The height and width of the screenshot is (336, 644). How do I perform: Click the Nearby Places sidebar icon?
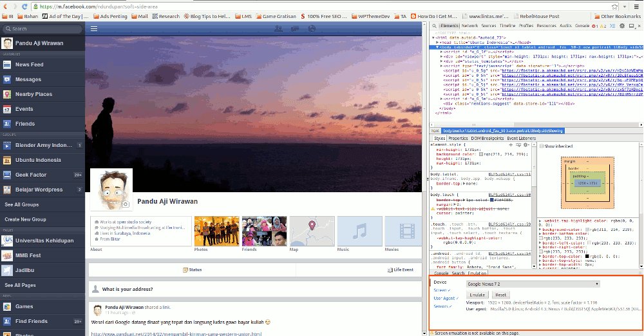coord(7,94)
